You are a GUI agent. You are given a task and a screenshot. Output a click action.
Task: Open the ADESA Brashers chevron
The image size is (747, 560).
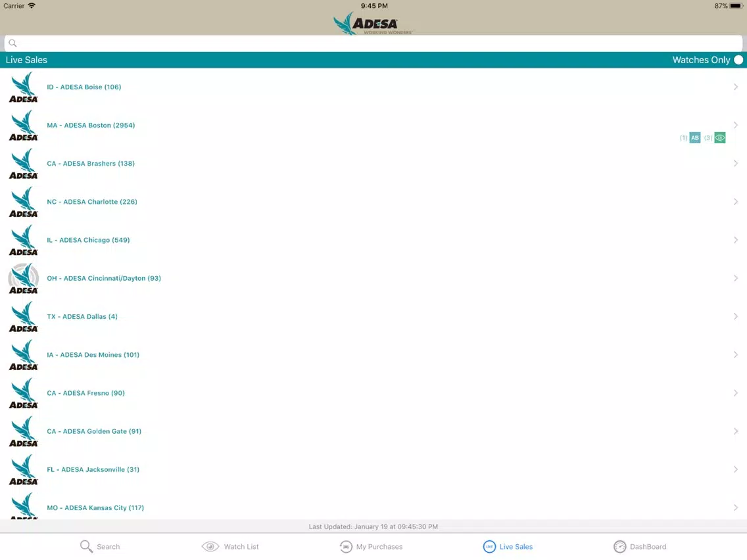tap(736, 163)
